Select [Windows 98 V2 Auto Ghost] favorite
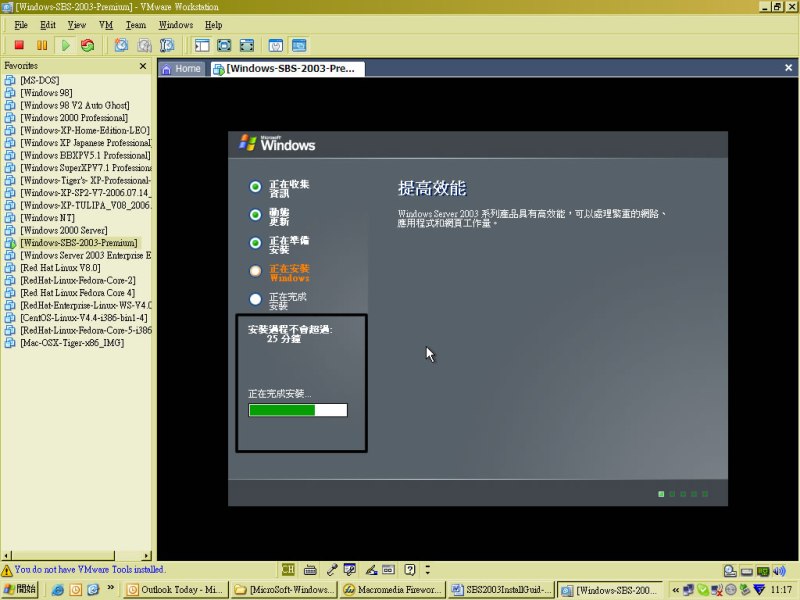 (74, 105)
